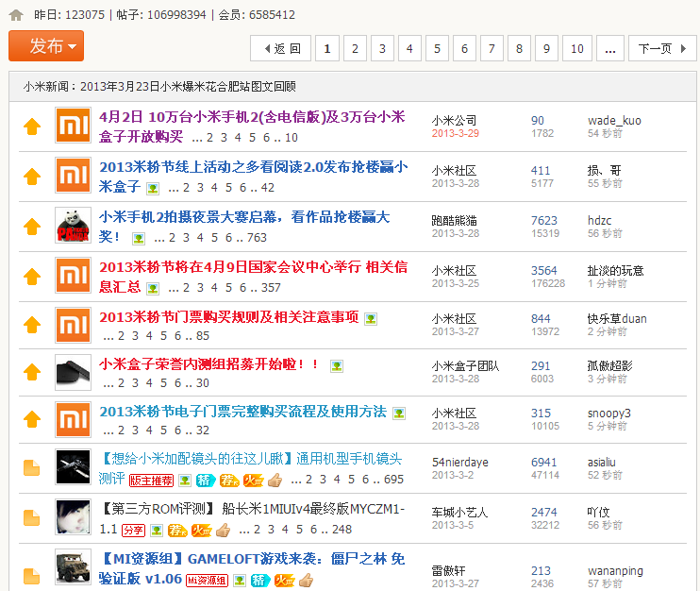Viewport: 700px width, 591px height.
Task: Click 下一页 next page button
Action: coord(662,48)
